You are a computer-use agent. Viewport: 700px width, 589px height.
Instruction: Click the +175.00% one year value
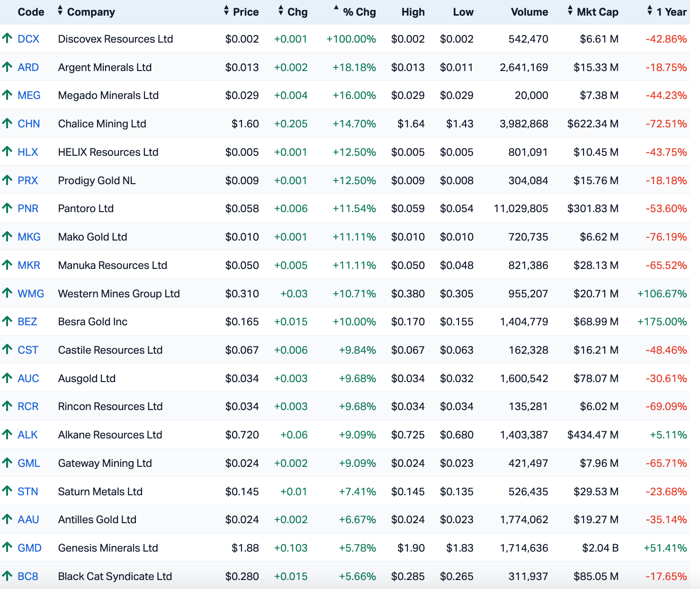click(x=662, y=321)
